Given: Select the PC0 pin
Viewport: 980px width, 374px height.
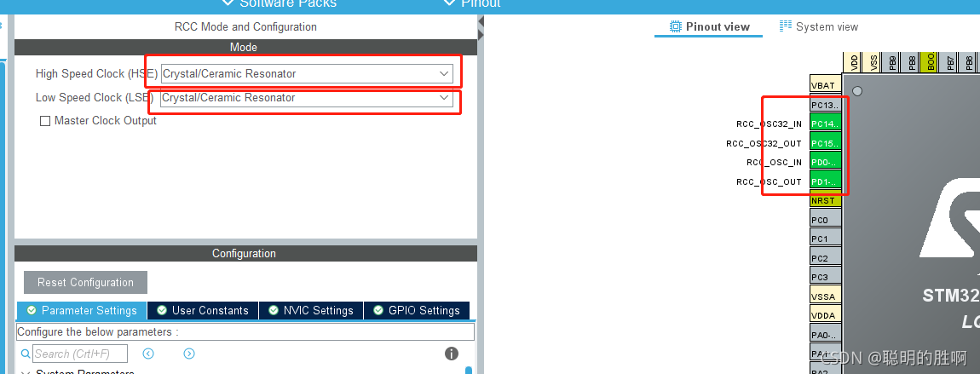Looking at the screenshot, I should [x=826, y=220].
